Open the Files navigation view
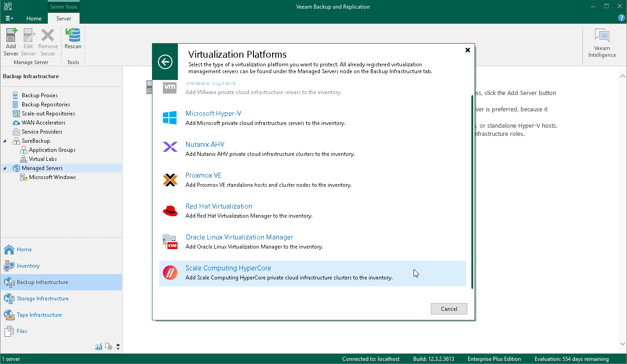The height and width of the screenshot is (364, 627). coord(61,331)
